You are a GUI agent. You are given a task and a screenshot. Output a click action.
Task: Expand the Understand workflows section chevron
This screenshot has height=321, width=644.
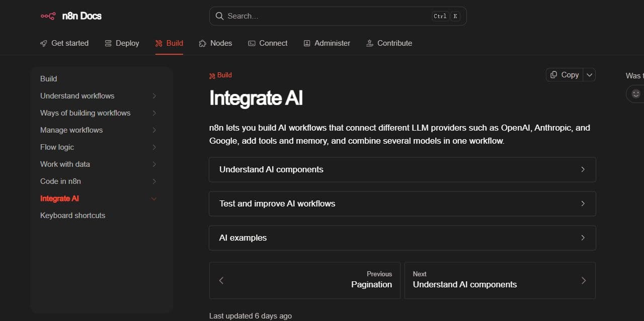point(154,96)
